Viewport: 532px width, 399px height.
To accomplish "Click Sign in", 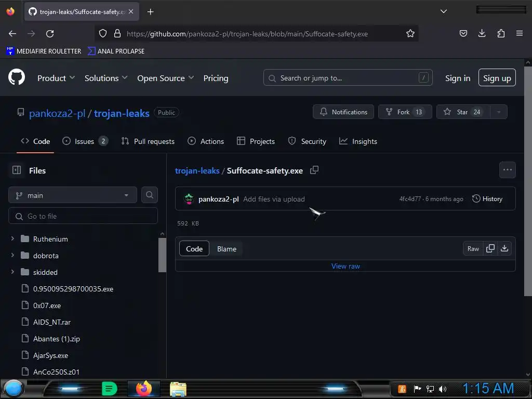I will [458, 78].
